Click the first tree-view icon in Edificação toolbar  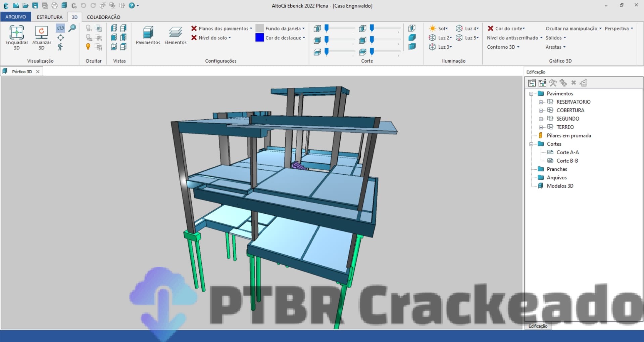[532, 83]
